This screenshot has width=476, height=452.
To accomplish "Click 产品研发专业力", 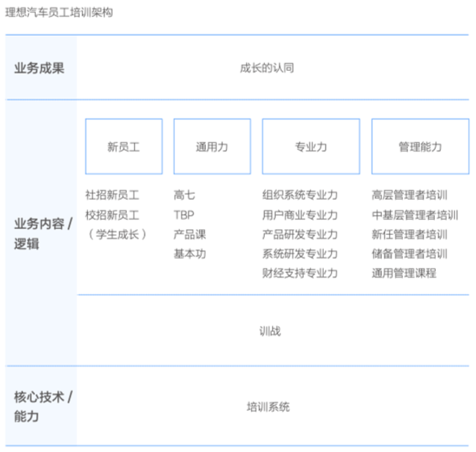I will pyautogui.click(x=300, y=234).
